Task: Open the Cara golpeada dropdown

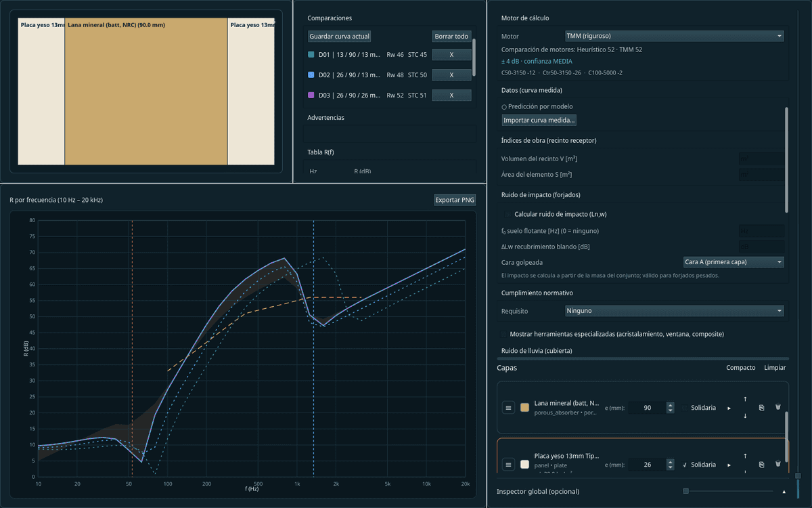Action: click(x=734, y=262)
